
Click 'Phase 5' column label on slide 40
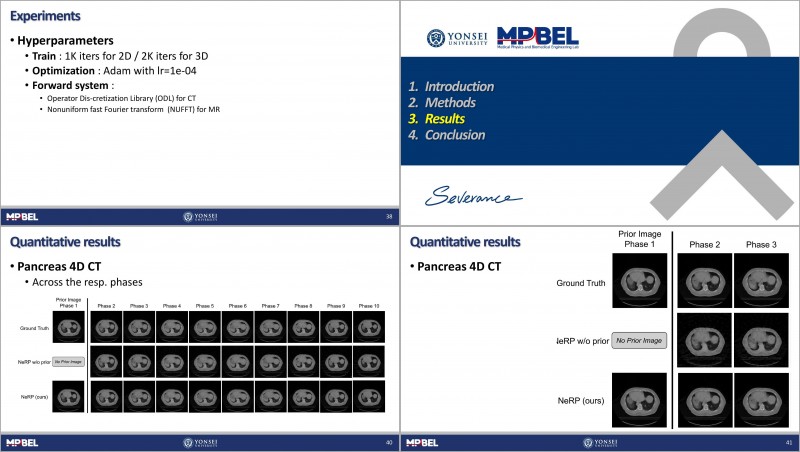pos(205,306)
